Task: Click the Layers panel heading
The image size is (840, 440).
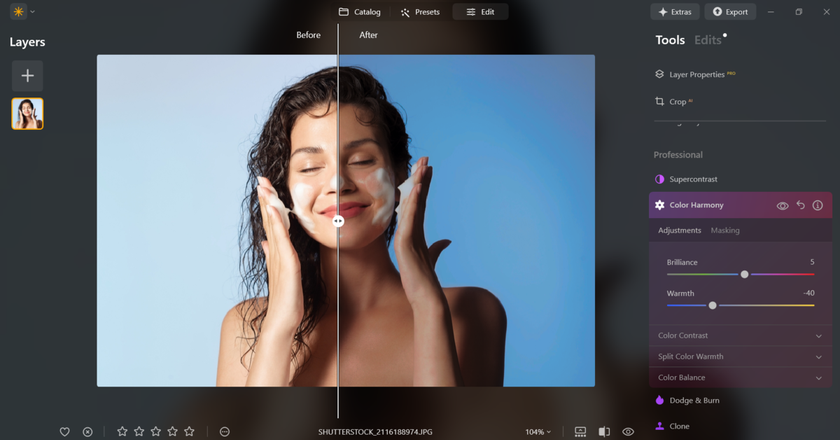Action: [27, 42]
